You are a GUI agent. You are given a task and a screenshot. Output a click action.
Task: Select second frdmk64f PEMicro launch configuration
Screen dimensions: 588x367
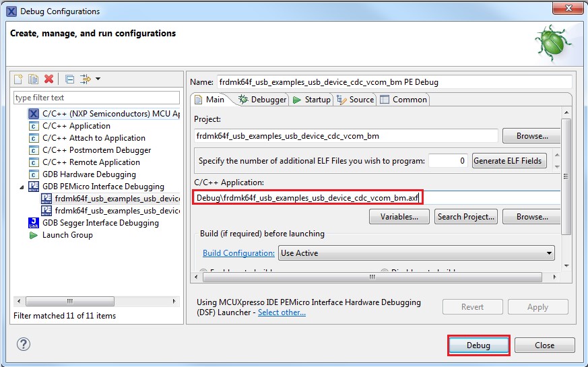[117, 211]
